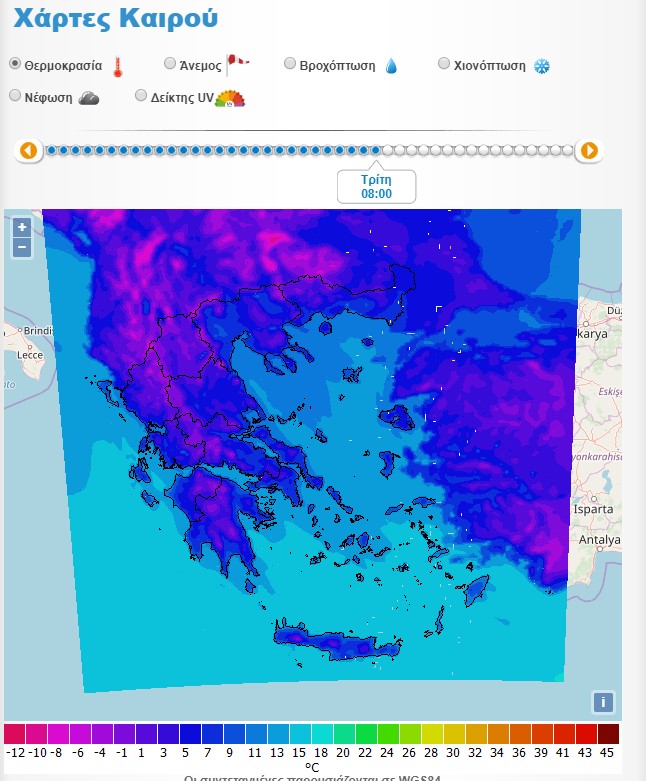Click the snowflake icon
The width and height of the screenshot is (646, 781).
pyautogui.click(x=542, y=66)
